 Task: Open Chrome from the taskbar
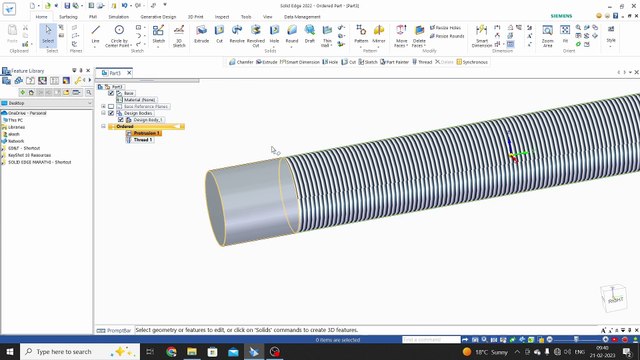(x=171, y=351)
